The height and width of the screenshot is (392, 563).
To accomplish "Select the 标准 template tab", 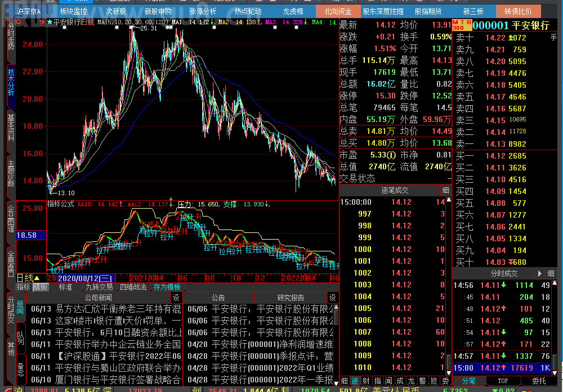I will click(65, 287).
